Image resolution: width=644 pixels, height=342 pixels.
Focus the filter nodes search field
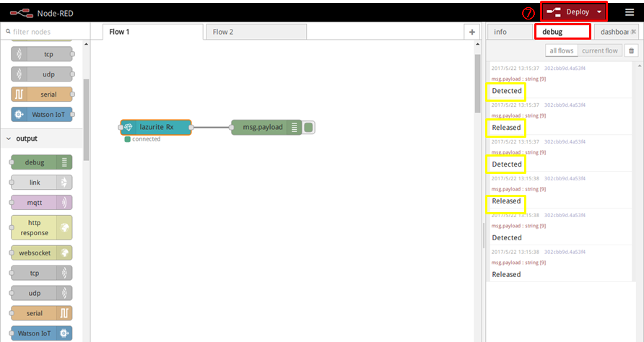click(x=45, y=32)
